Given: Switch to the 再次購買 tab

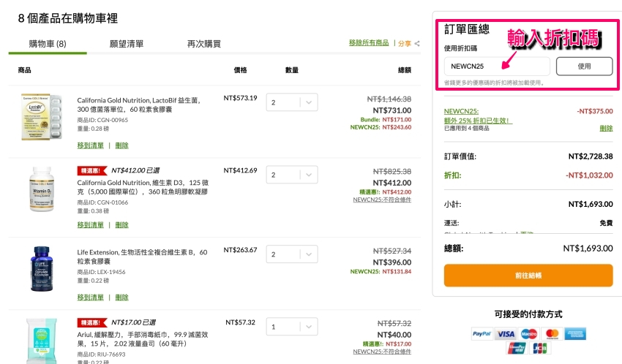Looking at the screenshot, I should coord(204,44).
